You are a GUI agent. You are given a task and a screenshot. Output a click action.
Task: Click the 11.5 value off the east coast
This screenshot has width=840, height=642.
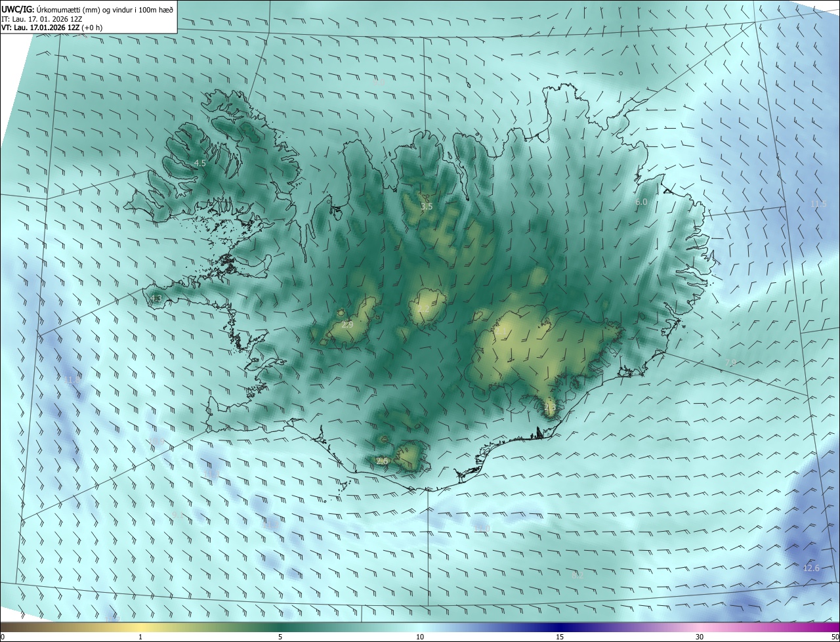coord(818,204)
